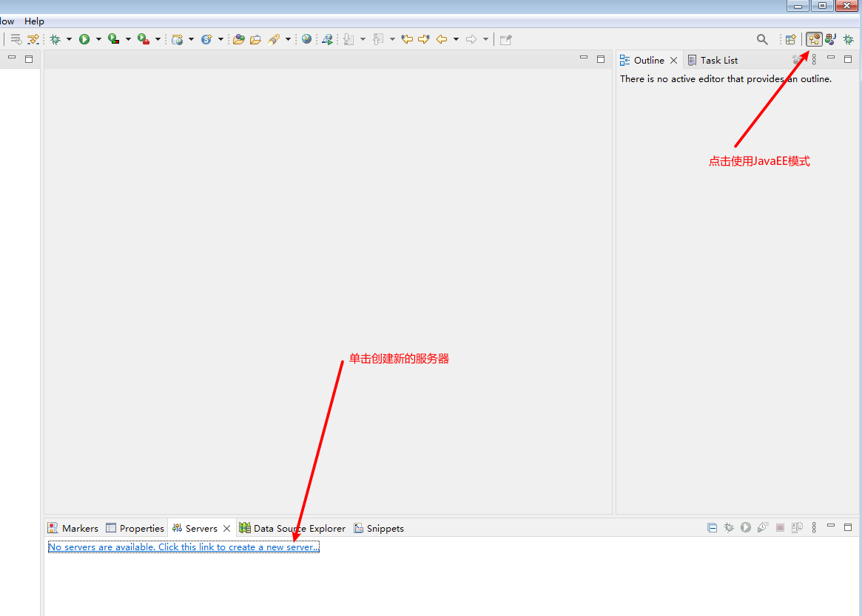The image size is (862, 616).
Task: Open the External Tools dropdown arrow
Action: (x=158, y=39)
